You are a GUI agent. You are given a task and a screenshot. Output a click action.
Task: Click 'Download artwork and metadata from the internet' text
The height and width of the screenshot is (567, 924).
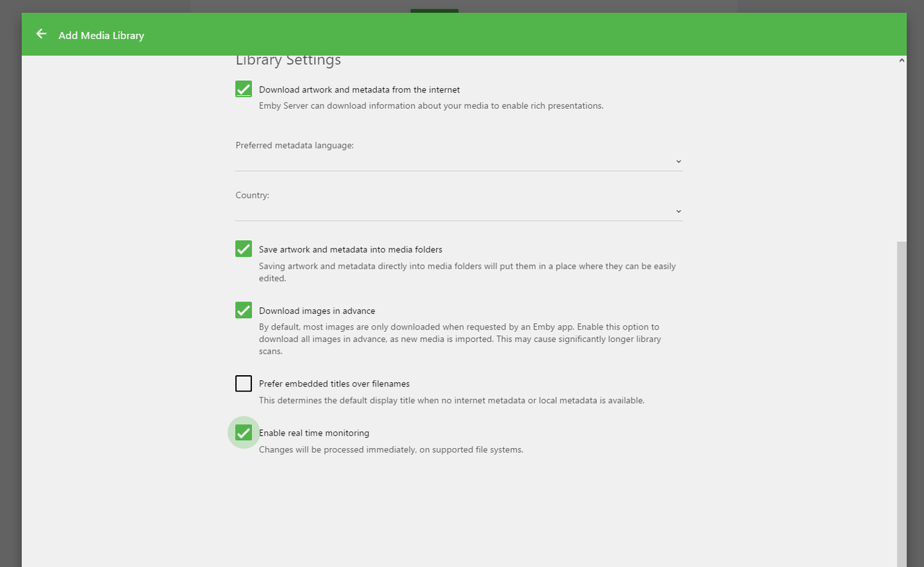[x=359, y=89]
